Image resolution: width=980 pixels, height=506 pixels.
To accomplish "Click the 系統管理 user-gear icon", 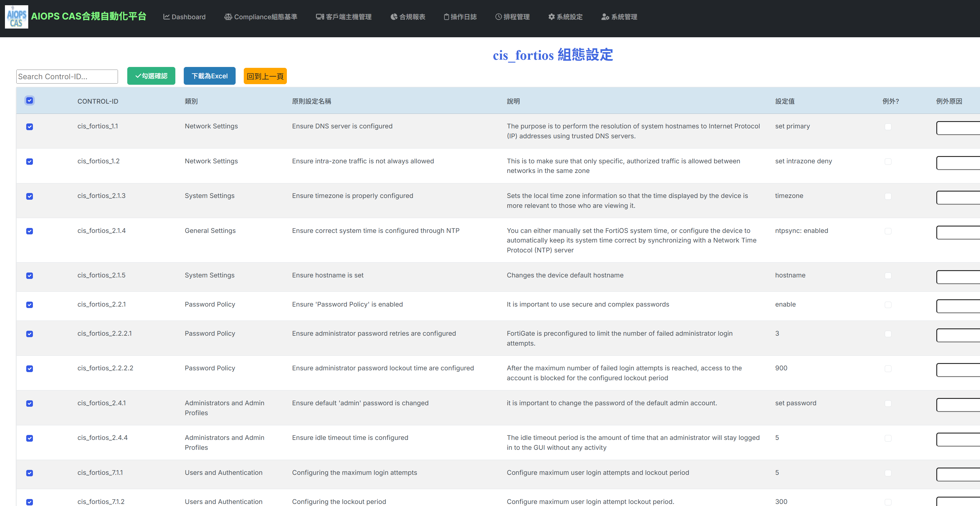I will coord(605,17).
